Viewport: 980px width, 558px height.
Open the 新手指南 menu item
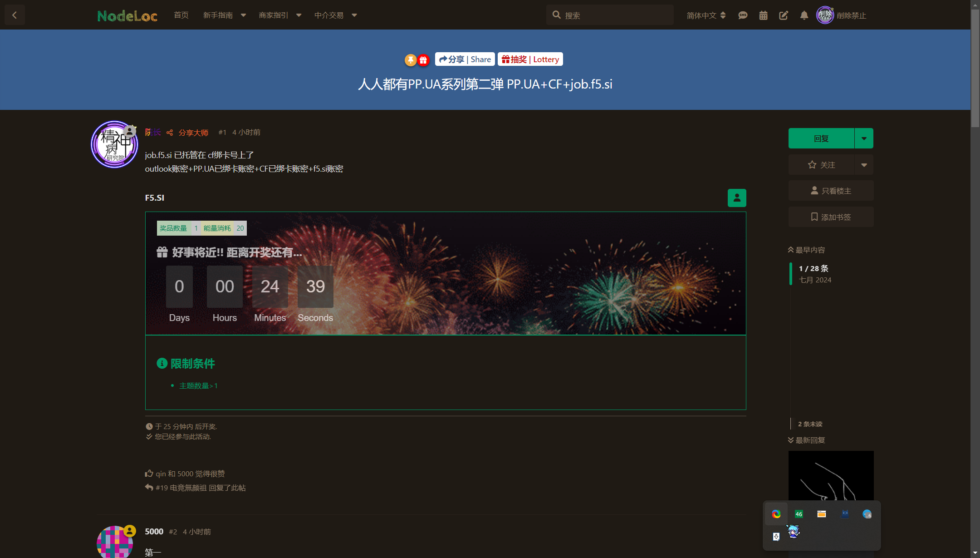point(218,15)
